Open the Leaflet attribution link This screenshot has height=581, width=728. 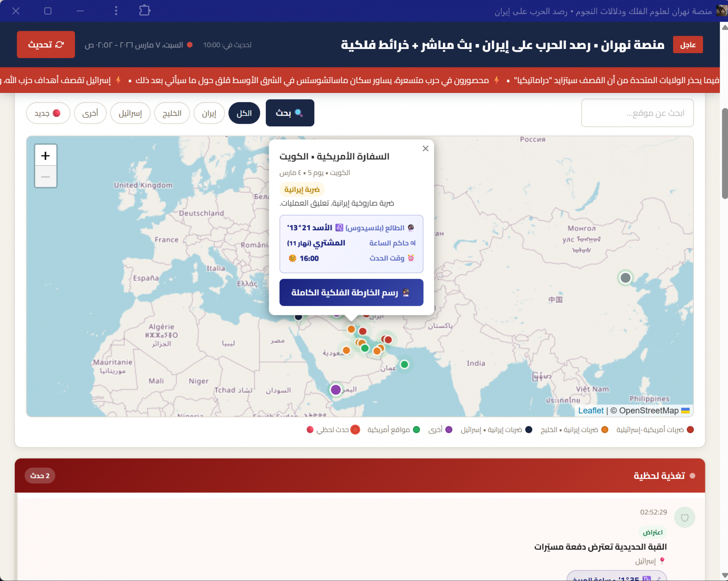590,411
